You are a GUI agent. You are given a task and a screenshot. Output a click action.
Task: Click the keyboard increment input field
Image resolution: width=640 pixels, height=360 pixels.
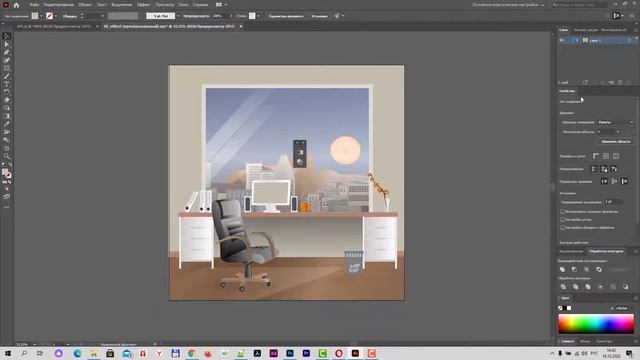613,202
